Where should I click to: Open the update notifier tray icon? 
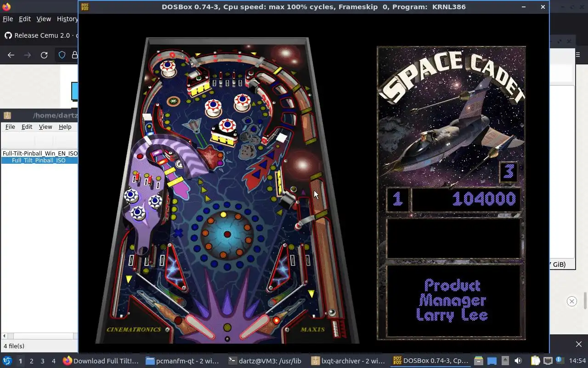(560, 361)
